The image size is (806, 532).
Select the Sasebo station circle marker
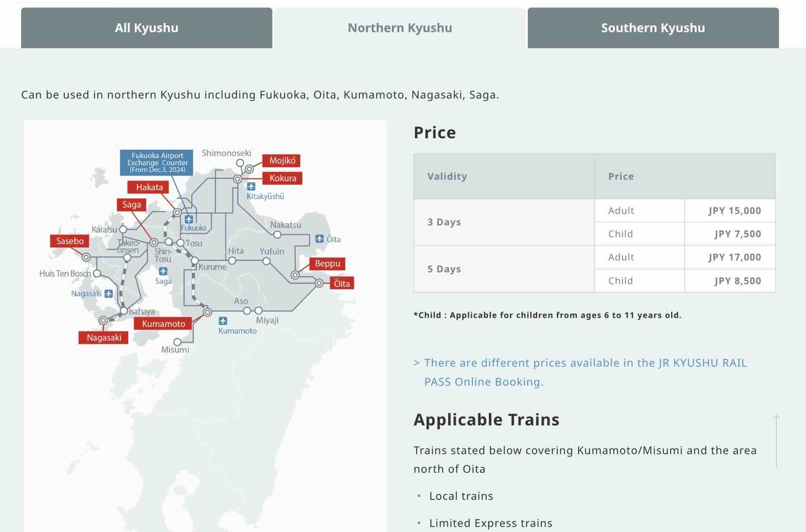pyautogui.click(x=86, y=256)
